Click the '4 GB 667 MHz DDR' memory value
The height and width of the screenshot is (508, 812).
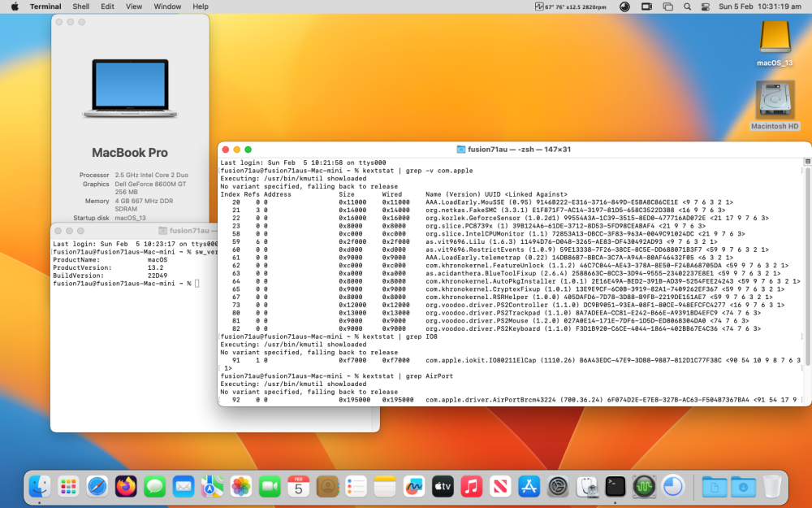click(x=144, y=201)
